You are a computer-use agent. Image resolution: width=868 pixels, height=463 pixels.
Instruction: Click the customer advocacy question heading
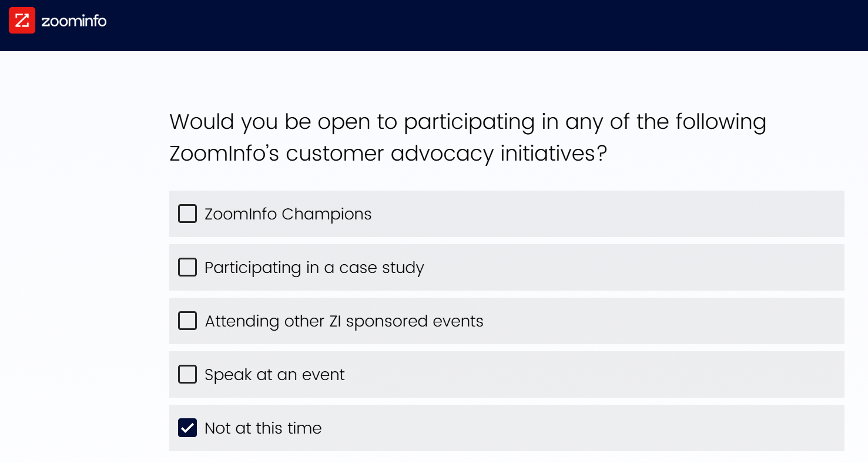tap(468, 138)
